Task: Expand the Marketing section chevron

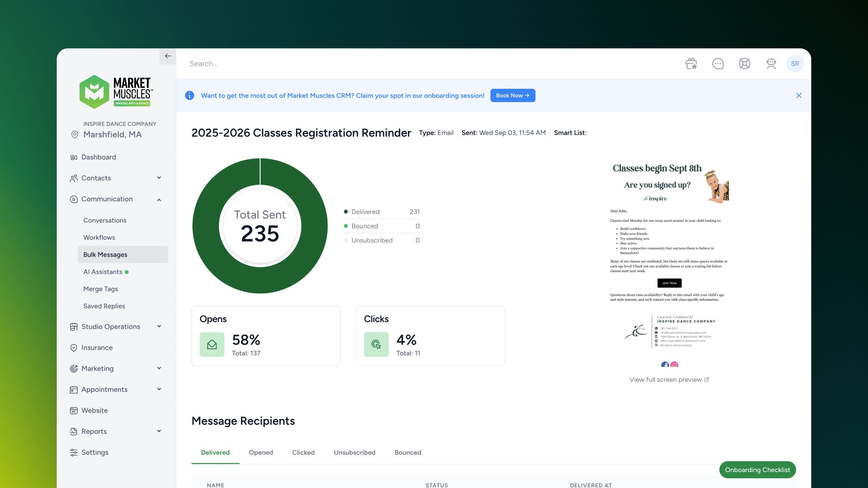Action: (x=159, y=368)
